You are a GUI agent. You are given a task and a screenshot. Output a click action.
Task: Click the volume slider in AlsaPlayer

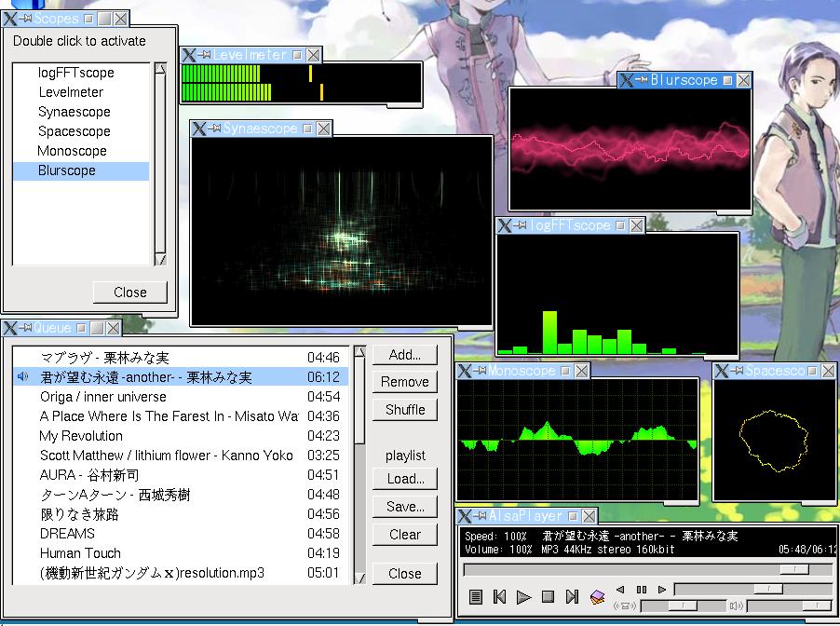(x=791, y=606)
